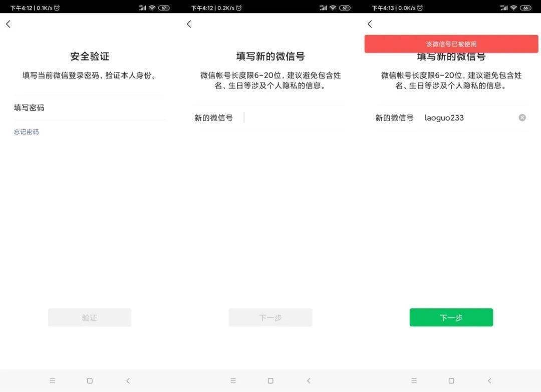The image size is (541, 392).
Task: Tap the system back key on the left phone
Action: (128, 380)
